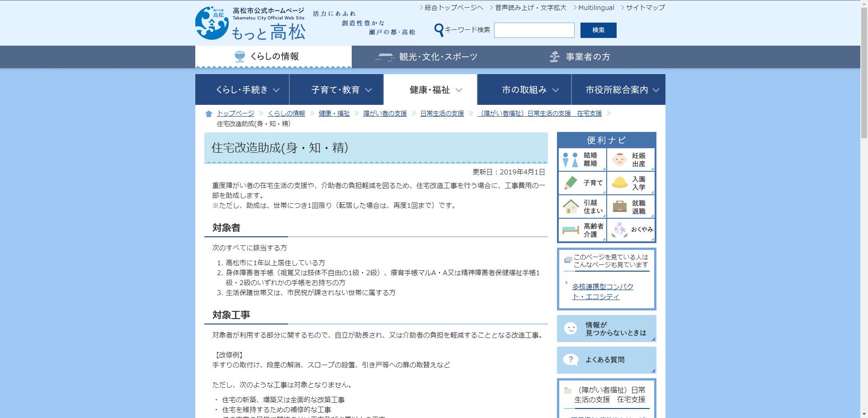Click inside the keyword search field
Screen dimensions: 868x418
[x=534, y=30]
